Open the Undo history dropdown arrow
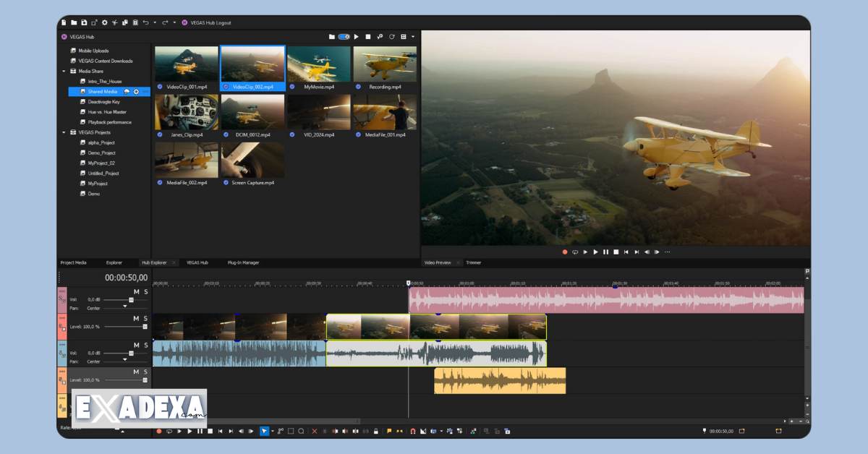 click(x=155, y=22)
